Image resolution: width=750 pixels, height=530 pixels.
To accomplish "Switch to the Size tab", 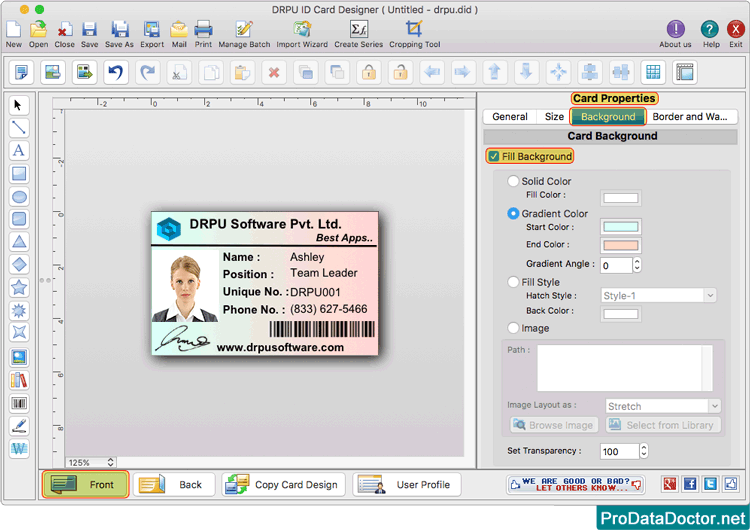I will tap(554, 117).
